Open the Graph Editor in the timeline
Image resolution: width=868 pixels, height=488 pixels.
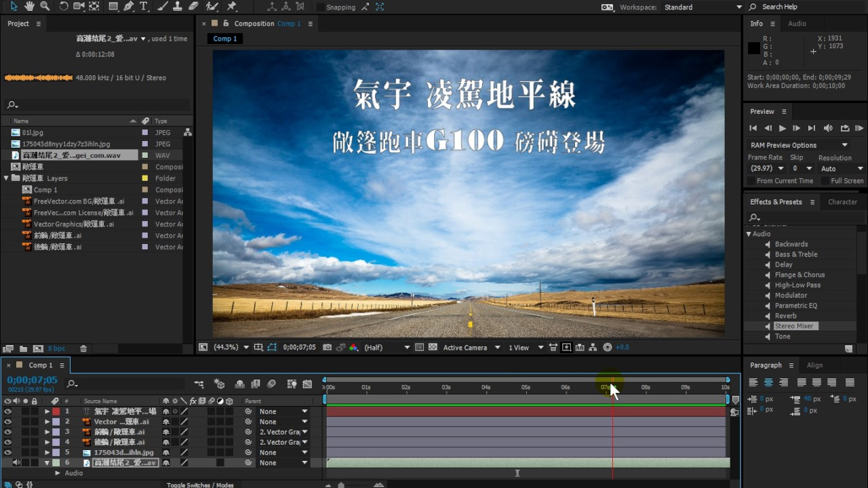coord(307,384)
